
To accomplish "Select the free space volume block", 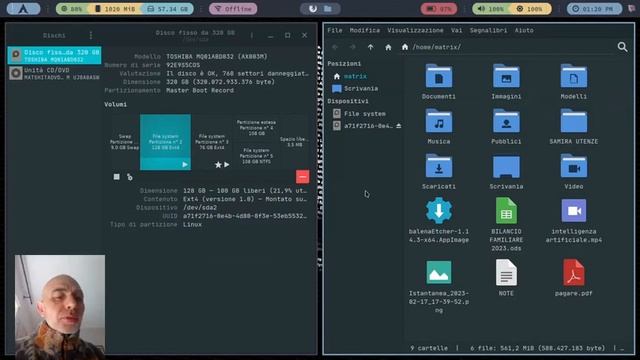I will pos(294,142).
